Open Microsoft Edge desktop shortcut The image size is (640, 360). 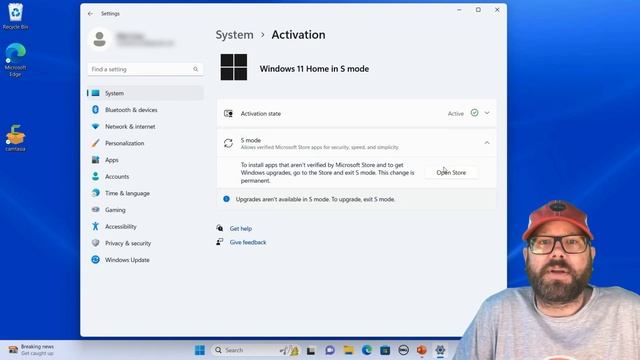(15, 60)
